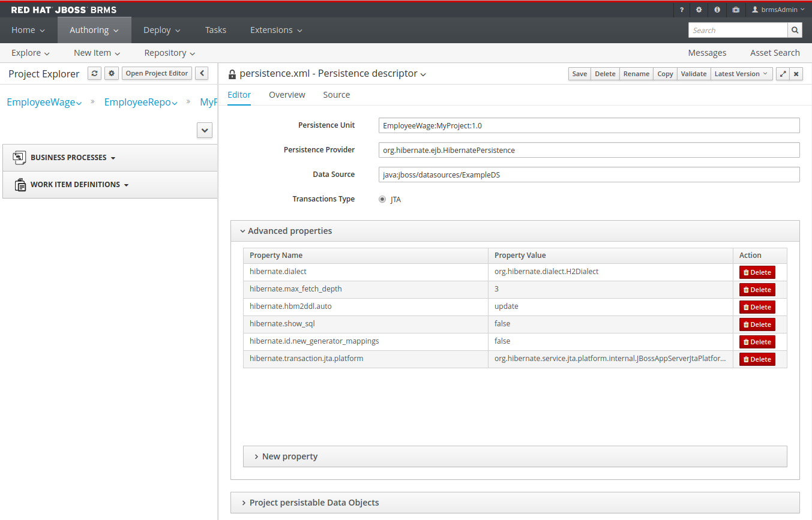Image resolution: width=812 pixels, height=520 pixels.
Task: Click the Copy button
Action: click(665, 74)
